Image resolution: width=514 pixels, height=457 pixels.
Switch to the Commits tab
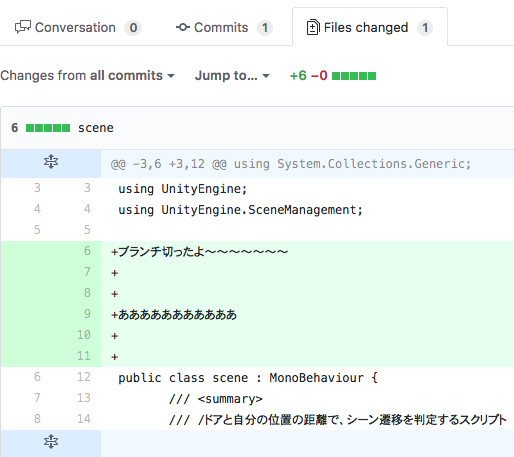[224, 28]
